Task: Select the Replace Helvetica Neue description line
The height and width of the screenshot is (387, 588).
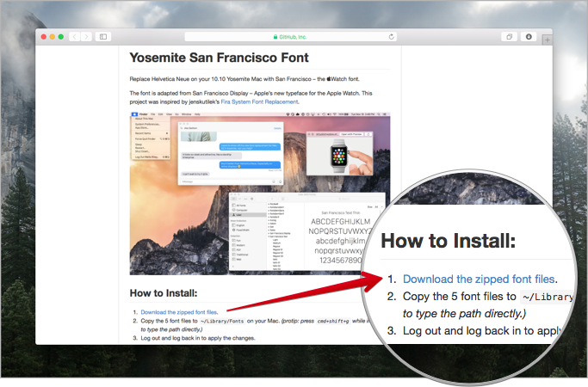Action: coord(244,79)
